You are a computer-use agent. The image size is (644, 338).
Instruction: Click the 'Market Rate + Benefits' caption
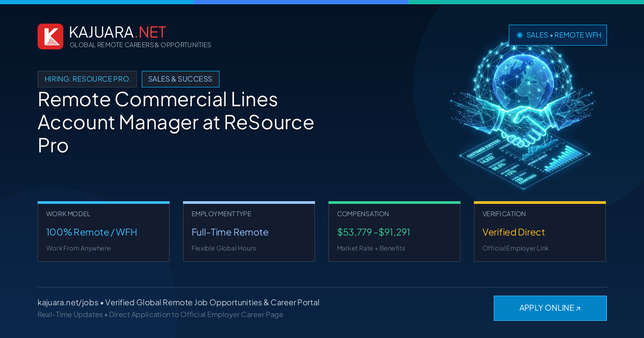pyautogui.click(x=371, y=248)
